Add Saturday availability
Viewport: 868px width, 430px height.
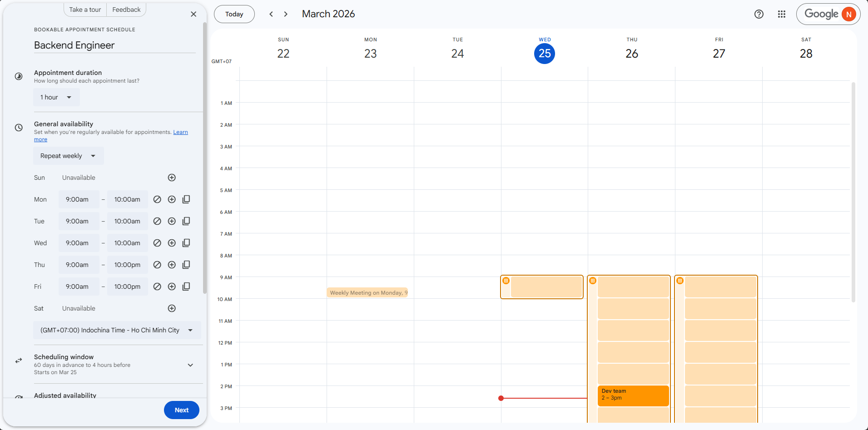click(x=172, y=308)
